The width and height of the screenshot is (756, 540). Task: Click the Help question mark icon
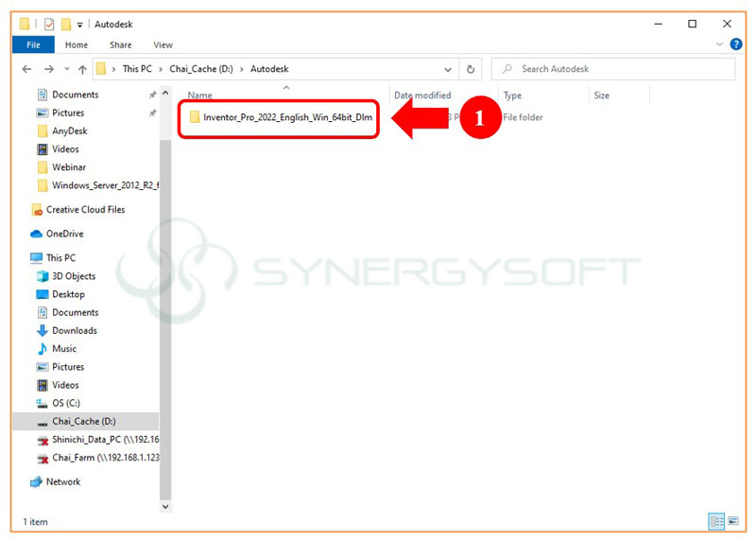(x=734, y=44)
